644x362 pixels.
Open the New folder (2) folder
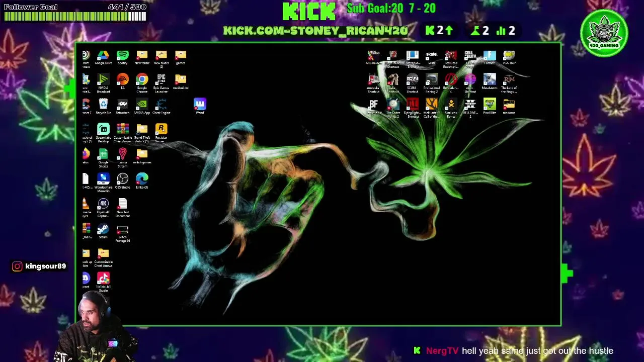tap(161, 59)
